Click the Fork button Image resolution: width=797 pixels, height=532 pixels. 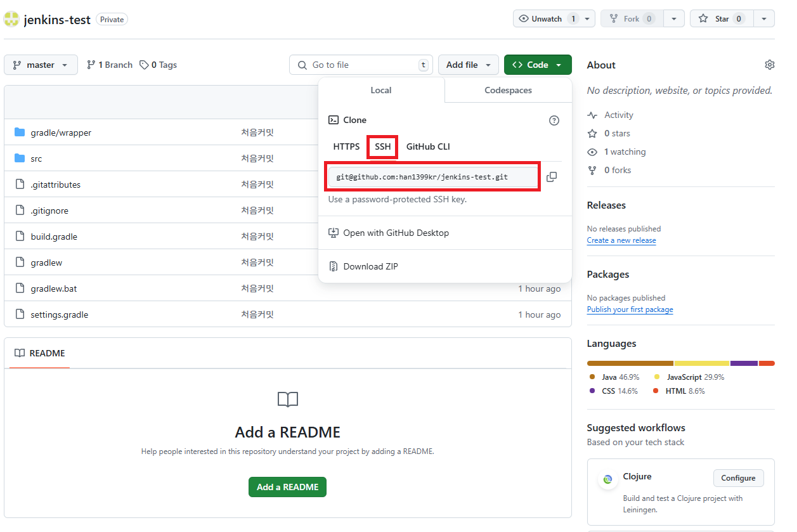pyautogui.click(x=632, y=18)
